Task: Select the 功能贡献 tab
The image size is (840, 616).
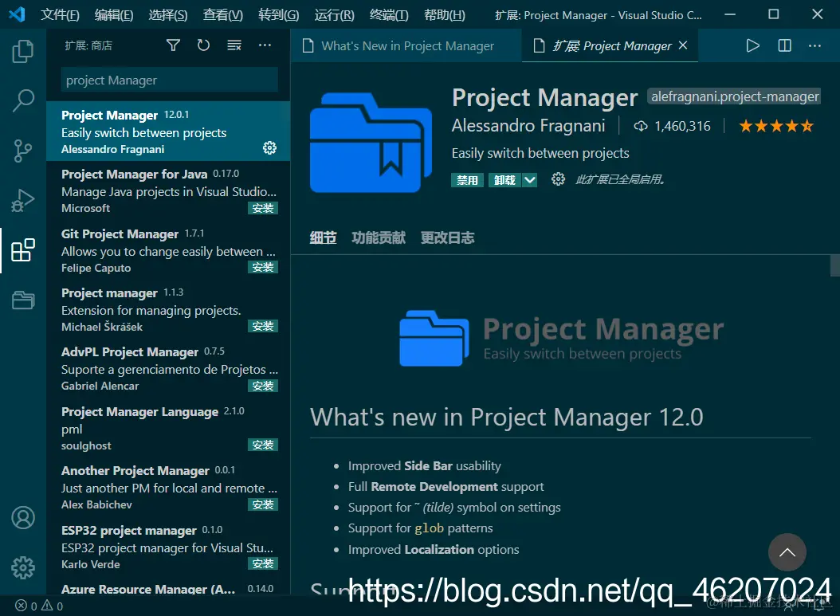Action: 379,237
